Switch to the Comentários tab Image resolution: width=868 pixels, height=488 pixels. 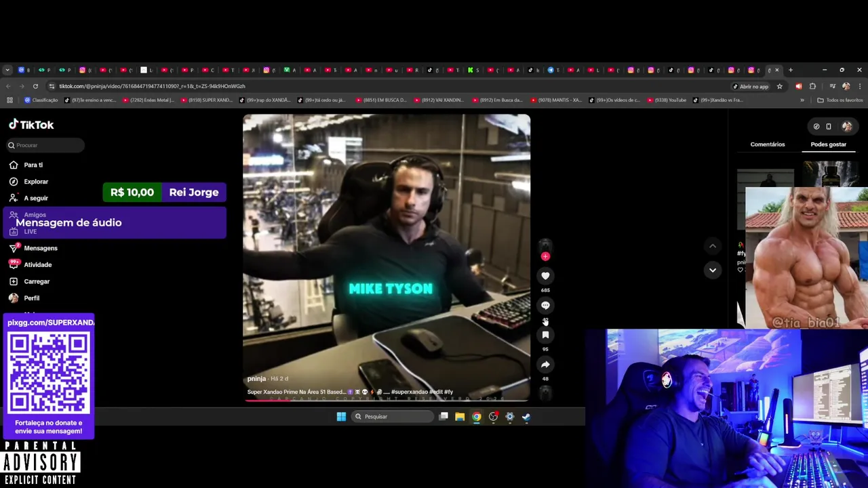pos(768,144)
